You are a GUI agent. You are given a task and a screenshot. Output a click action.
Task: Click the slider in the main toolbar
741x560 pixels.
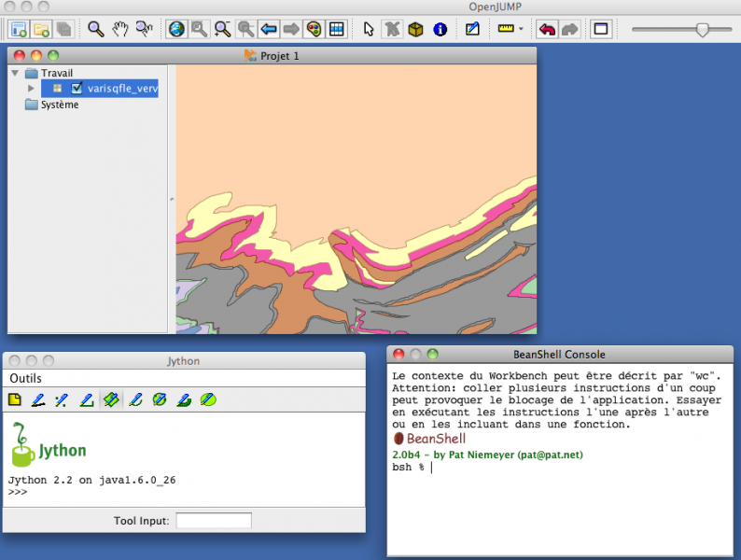pyautogui.click(x=702, y=30)
